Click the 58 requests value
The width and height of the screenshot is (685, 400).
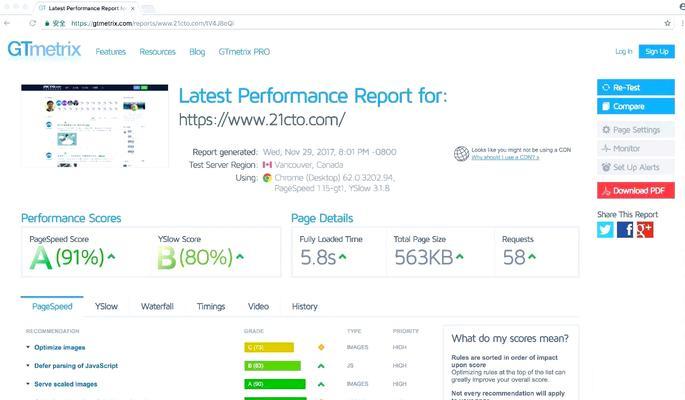pos(514,257)
